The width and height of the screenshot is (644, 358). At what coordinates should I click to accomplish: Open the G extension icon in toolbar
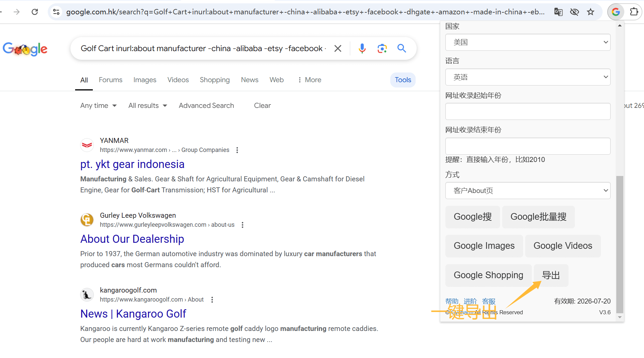pyautogui.click(x=616, y=12)
